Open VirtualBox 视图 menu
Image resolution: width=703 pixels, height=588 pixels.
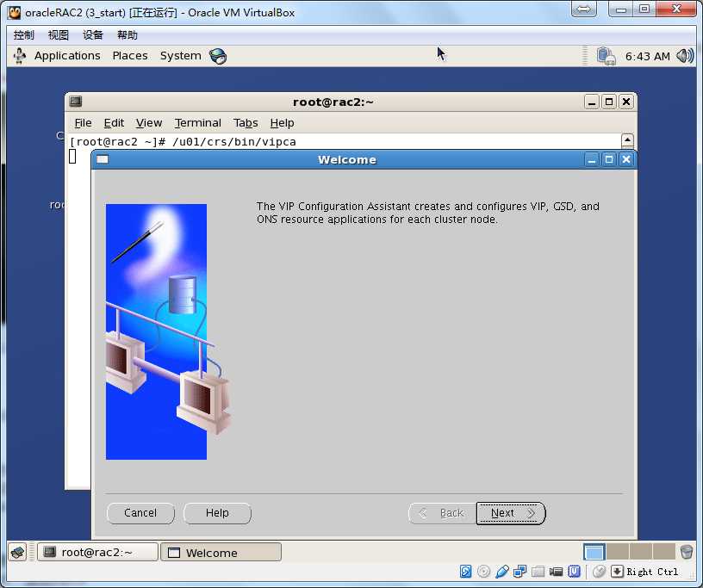coord(59,35)
